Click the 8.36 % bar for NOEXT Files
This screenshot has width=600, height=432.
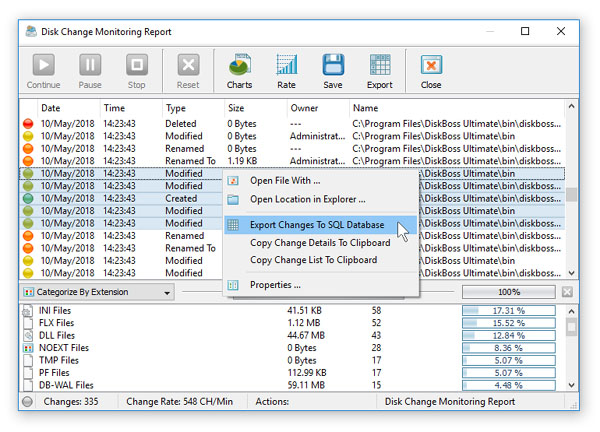[x=509, y=348]
